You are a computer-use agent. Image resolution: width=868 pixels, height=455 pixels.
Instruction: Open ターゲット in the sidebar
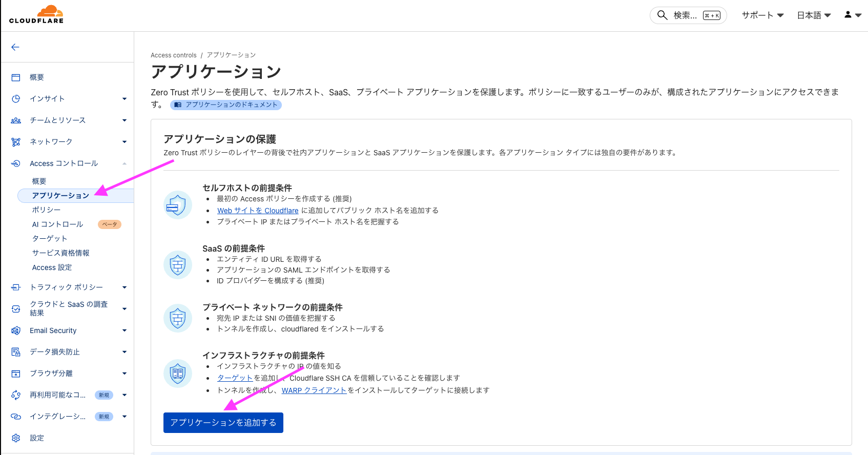pyautogui.click(x=50, y=239)
